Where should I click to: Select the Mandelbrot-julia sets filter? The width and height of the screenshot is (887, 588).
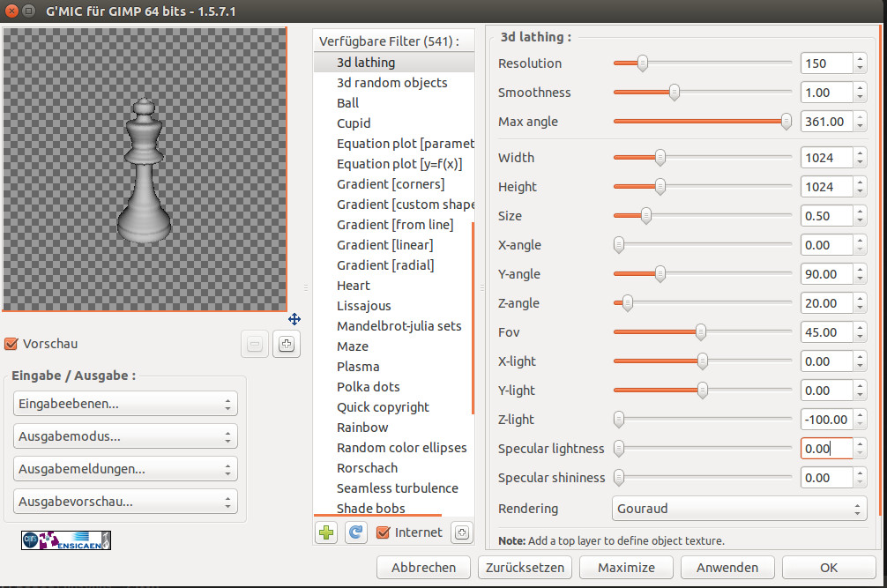(x=399, y=326)
